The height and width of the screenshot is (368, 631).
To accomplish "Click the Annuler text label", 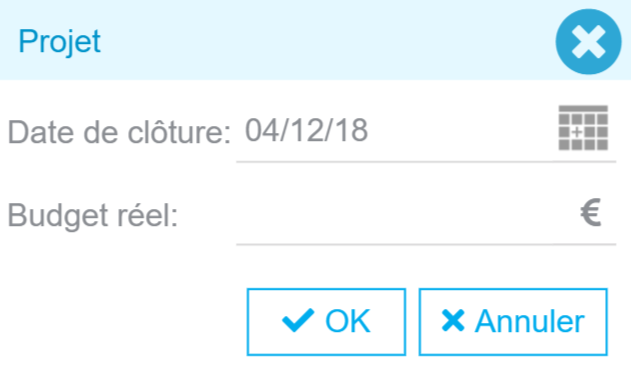I will [x=530, y=321].
